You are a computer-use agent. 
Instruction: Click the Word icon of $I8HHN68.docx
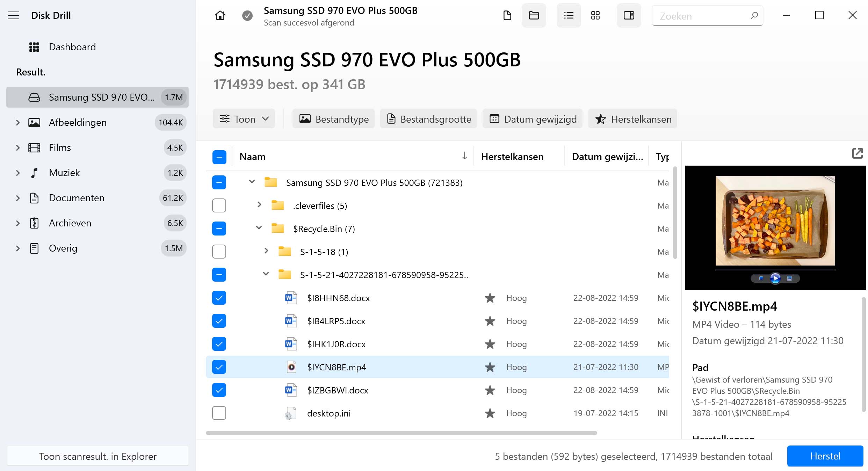[291, 298]
